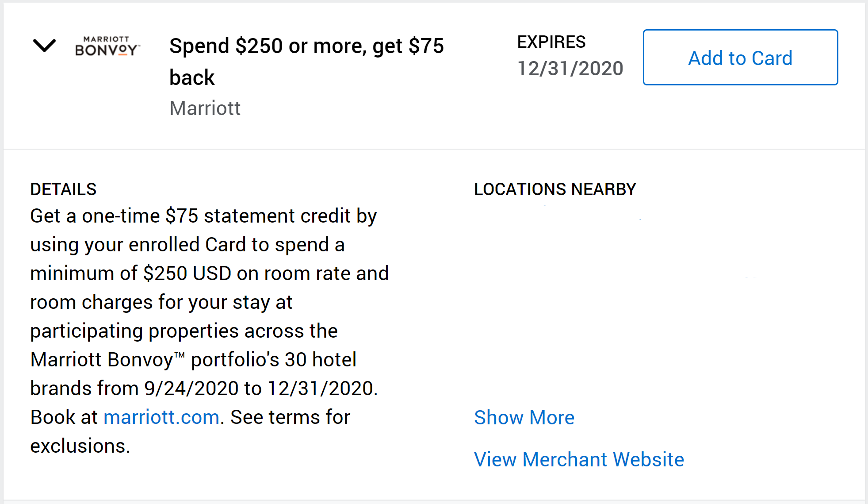Image resolution: width=868 pixels, height=504 pixels.
Task: Click the Add to Card button
Action: tap(740, 58)
